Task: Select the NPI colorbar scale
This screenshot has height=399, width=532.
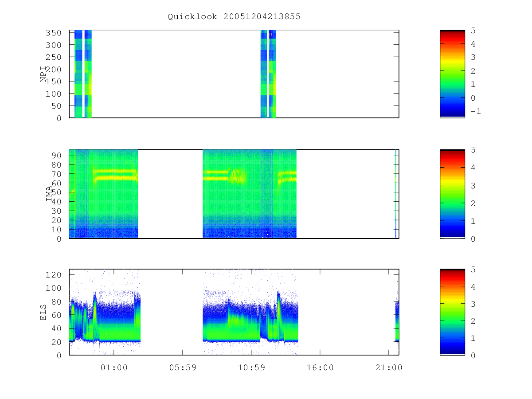Action: pos(452,74)
